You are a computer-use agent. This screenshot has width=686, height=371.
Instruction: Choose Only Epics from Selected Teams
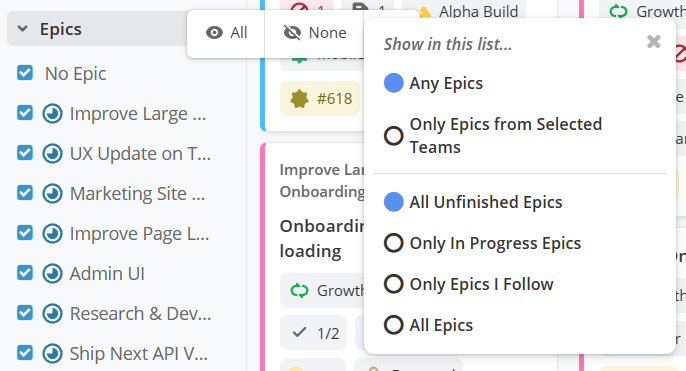coord(493,136)
